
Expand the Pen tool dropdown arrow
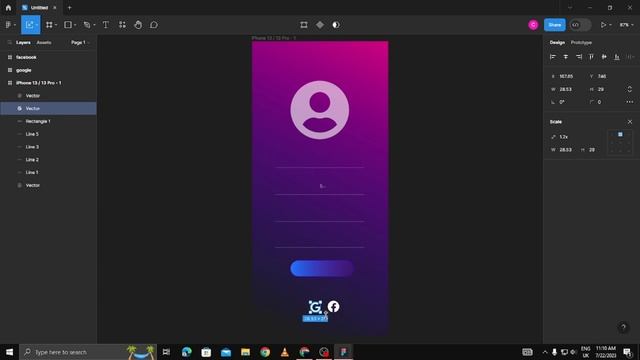click(94, 25)
